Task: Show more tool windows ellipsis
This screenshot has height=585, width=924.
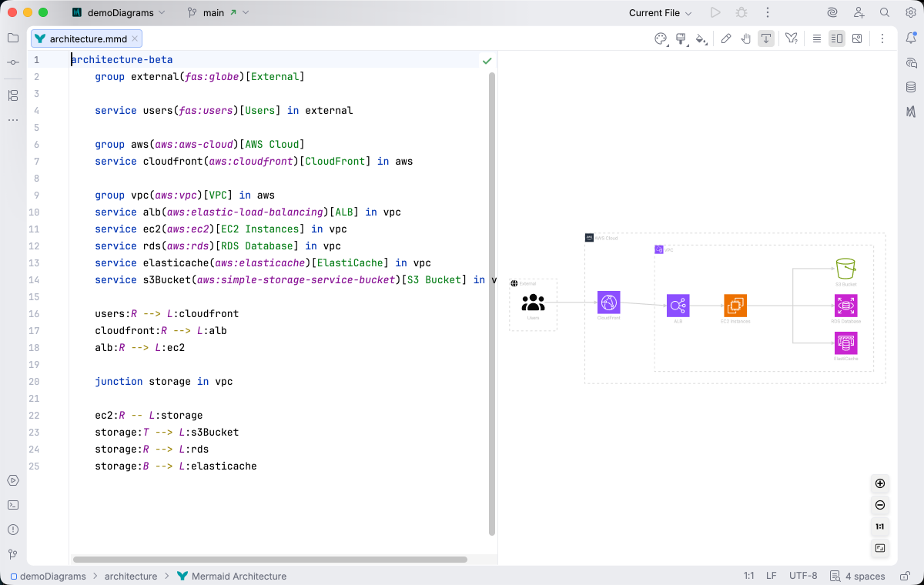Action: (x=13, y=120)
